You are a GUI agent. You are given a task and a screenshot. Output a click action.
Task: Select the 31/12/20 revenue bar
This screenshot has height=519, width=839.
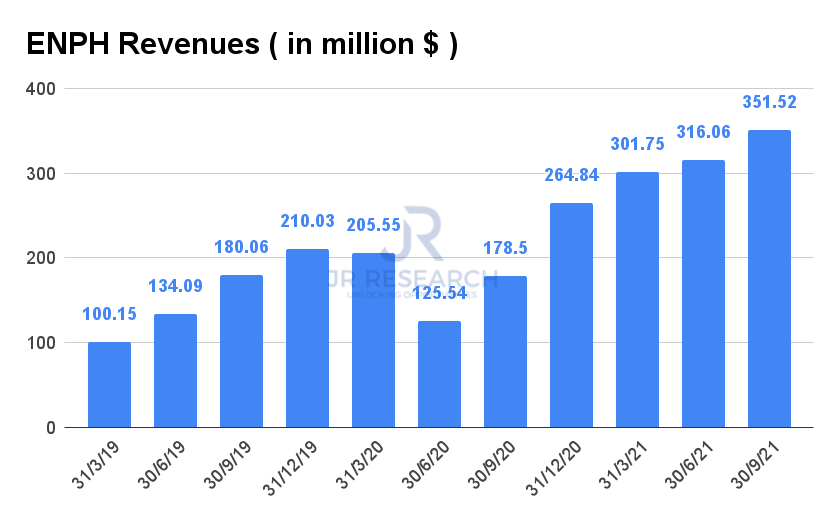coord(571,315)
